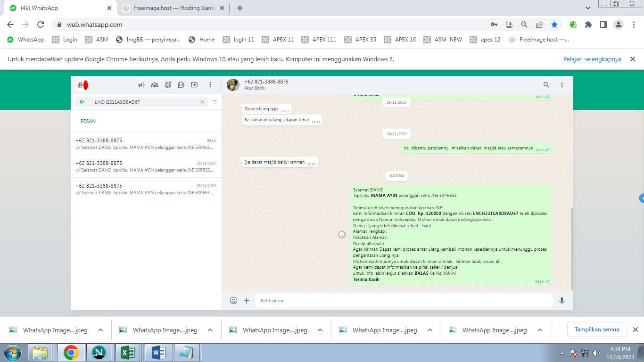Go back from search using the green arrow

[82, 102]
